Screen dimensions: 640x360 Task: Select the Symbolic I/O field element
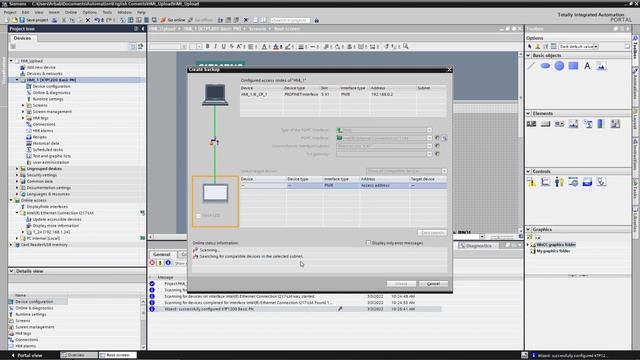(559, 124)
